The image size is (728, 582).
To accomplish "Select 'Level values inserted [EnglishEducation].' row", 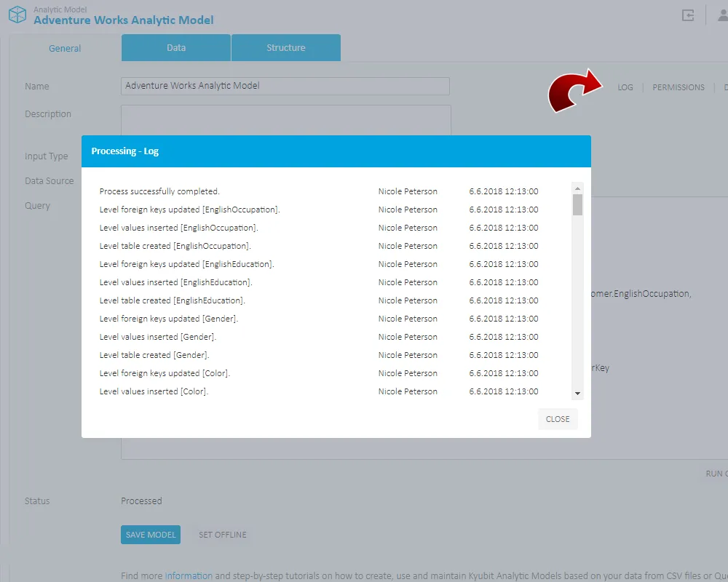I will click(319, 282).
